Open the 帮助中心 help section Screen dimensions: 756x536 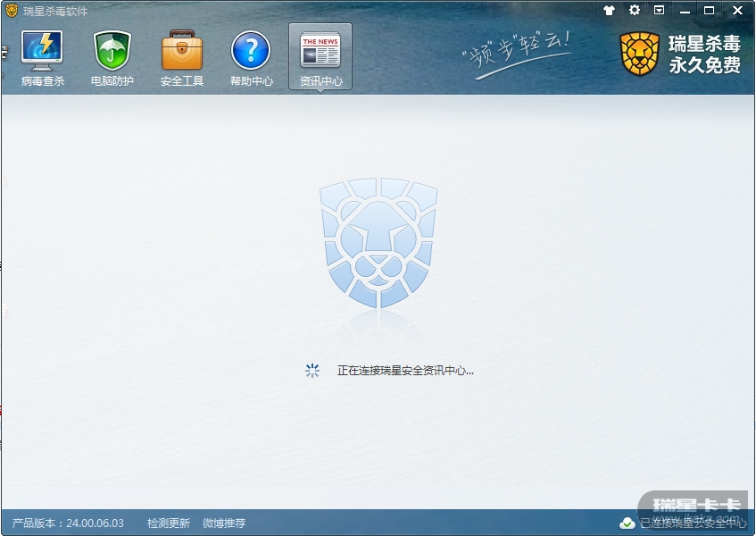(x=251, y=58)
